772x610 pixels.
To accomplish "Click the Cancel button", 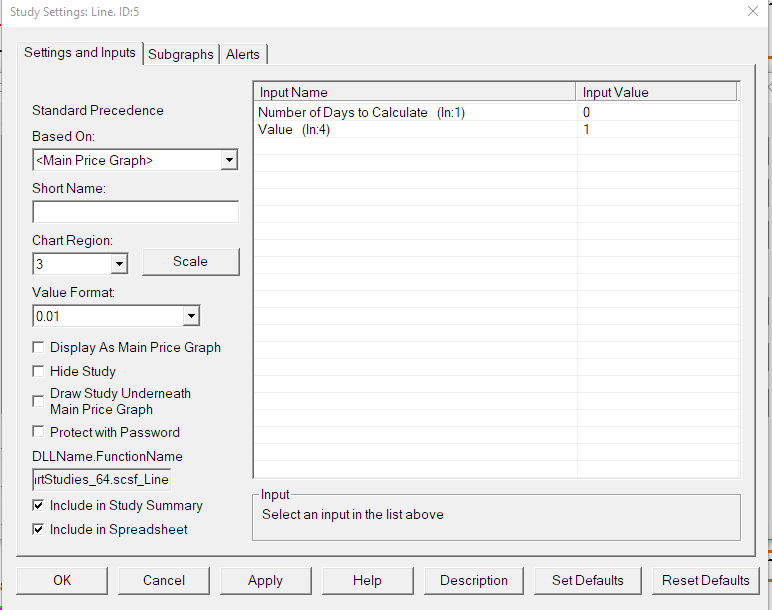I will pyautogui.click(x=164, y=580).
